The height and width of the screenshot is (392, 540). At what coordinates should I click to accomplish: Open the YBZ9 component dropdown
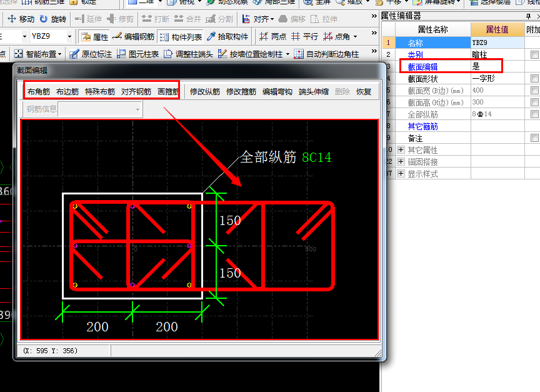tap(69, 36)
